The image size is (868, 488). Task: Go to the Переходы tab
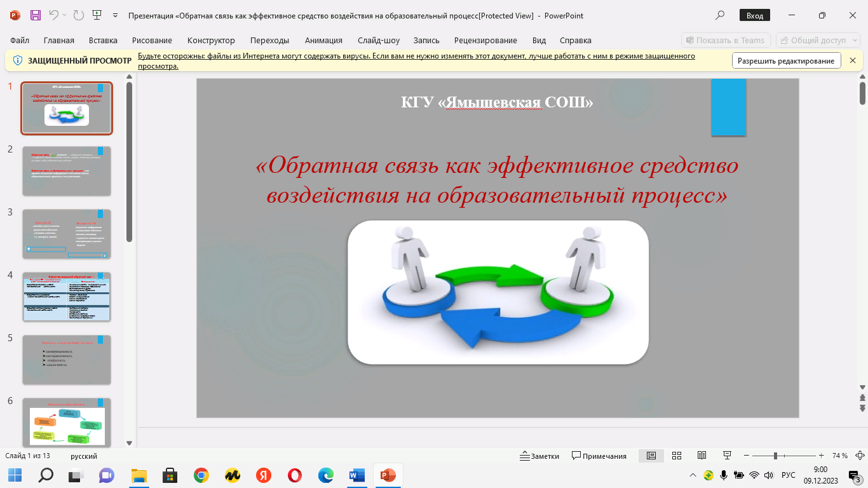click(269, 40)
